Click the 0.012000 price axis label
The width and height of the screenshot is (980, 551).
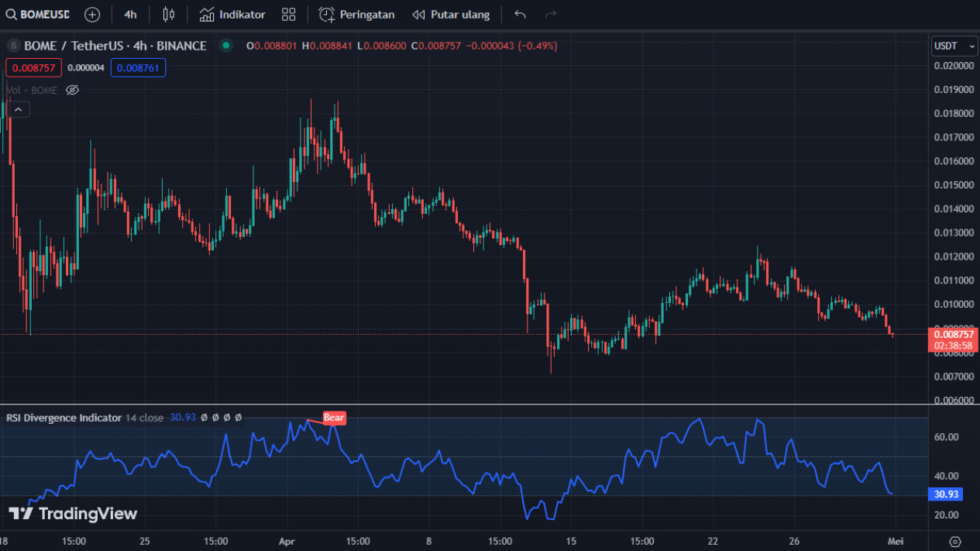point(954,257)
